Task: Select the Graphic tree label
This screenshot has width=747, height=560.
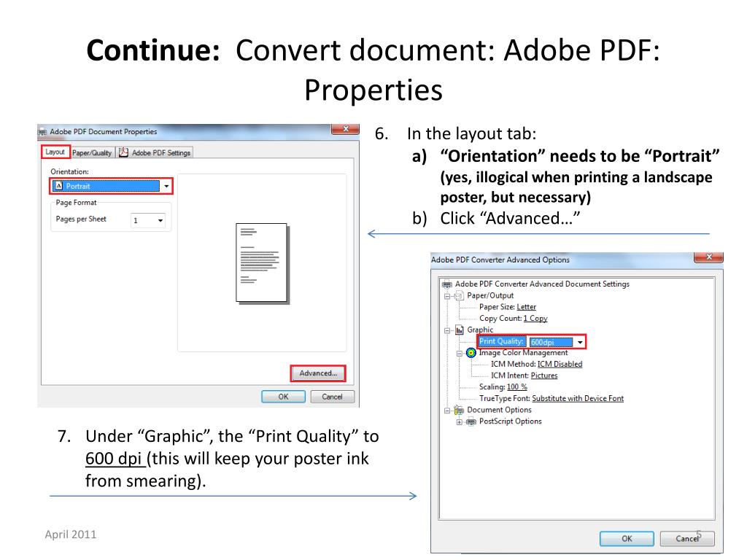Action: (480, 330)
